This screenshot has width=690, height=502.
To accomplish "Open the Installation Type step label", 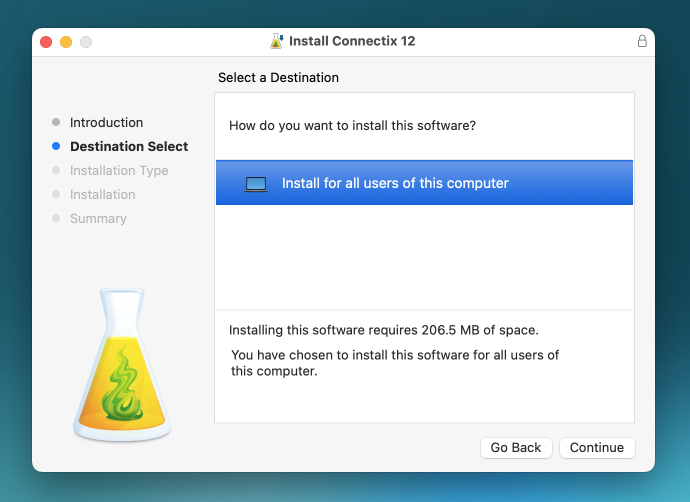I will [x=119, y=171].
